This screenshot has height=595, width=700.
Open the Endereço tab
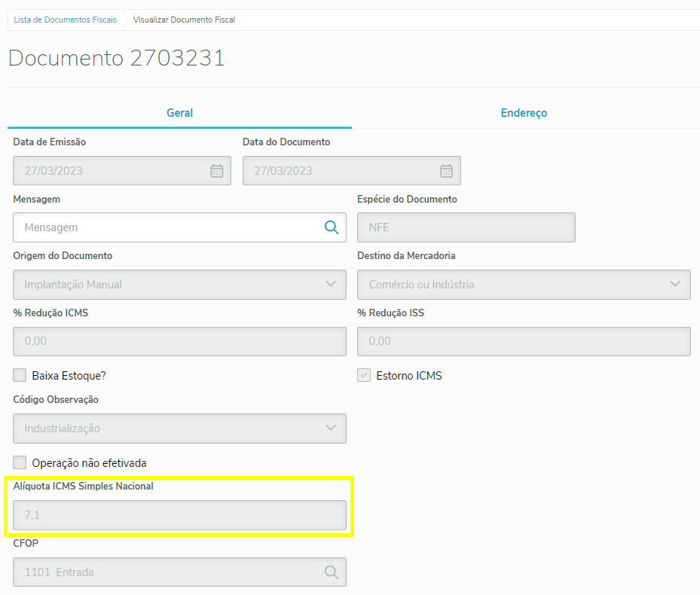524,113
